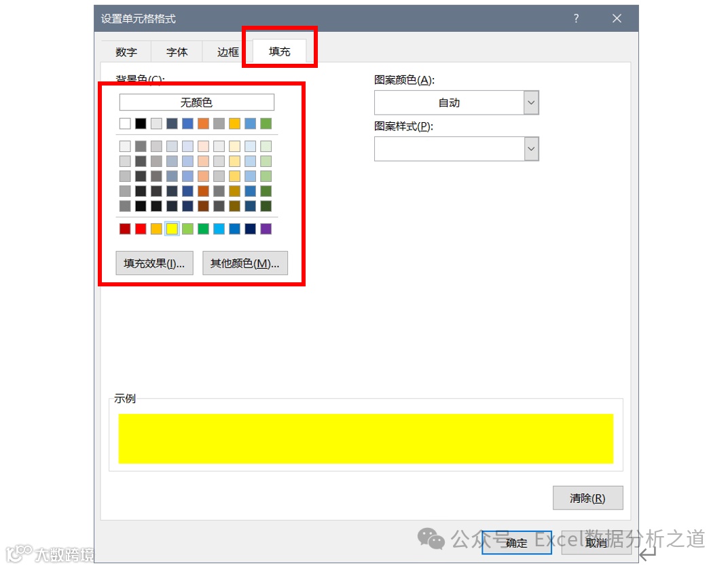
Task: Pick the white theme color swatch
Action: [125, 124]
